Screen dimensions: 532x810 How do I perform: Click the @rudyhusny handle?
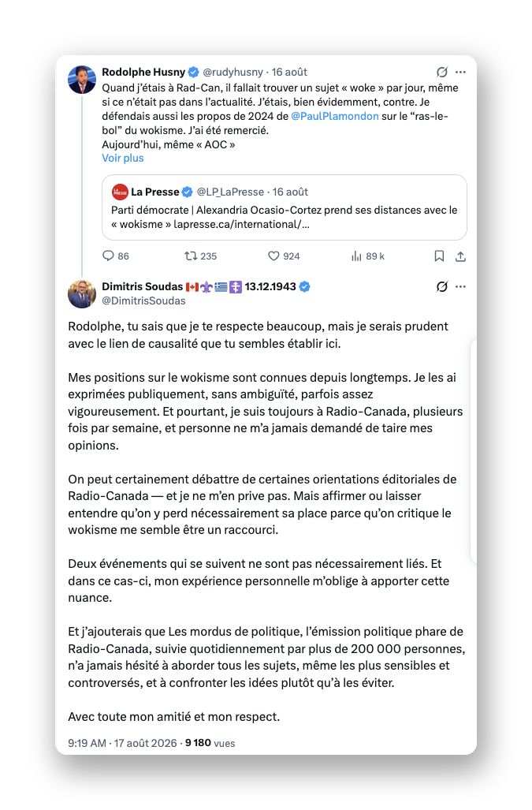[x=233, y=72]
